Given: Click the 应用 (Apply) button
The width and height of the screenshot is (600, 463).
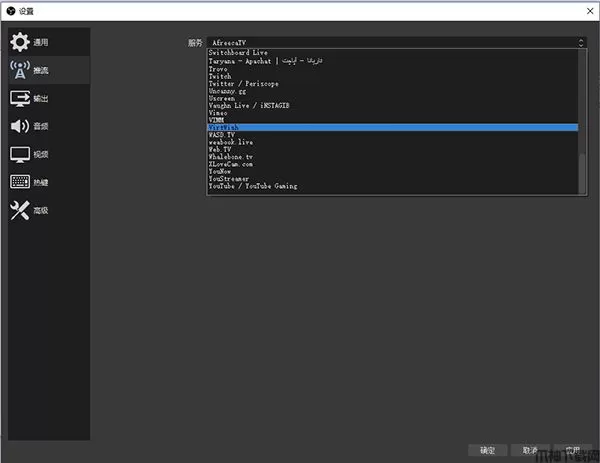Looking at the screenshot, I should (572, 450).
